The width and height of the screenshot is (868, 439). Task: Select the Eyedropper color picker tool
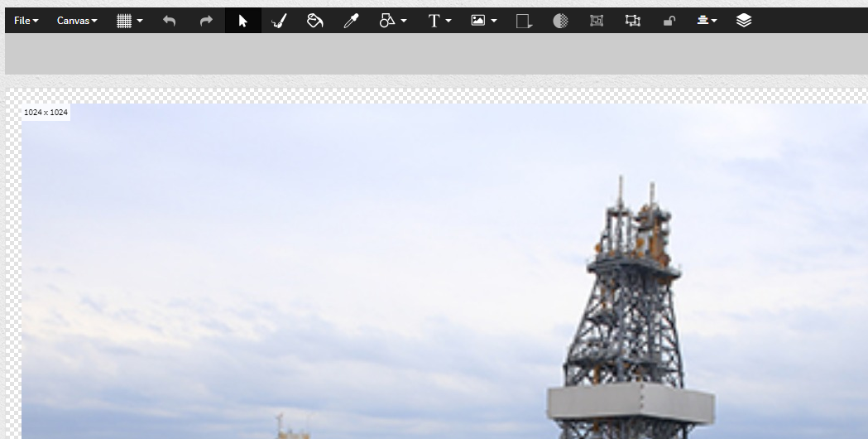[x=351, y=21]
